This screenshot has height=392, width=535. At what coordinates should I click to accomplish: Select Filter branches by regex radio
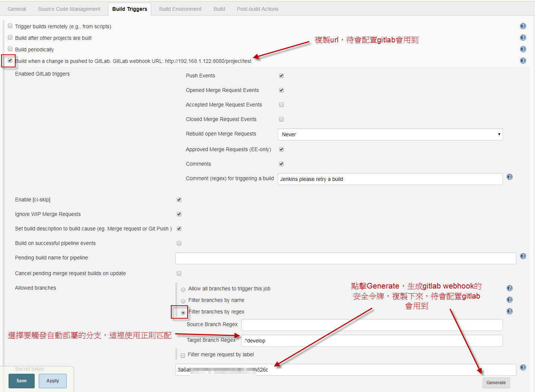(x=183, y=313)
